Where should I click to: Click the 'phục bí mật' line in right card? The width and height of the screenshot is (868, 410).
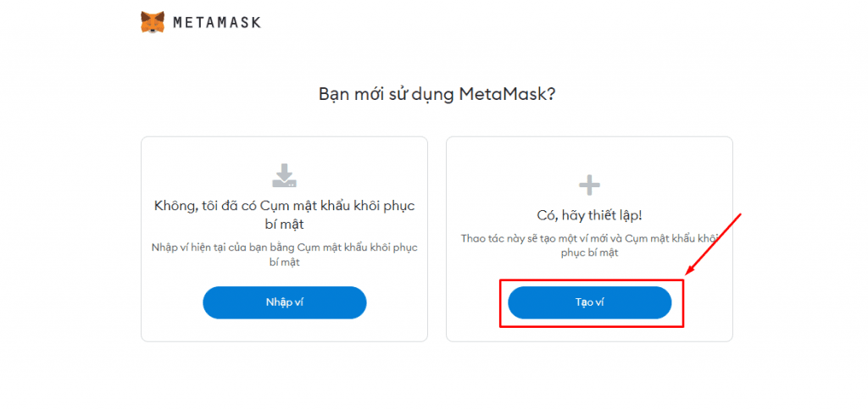pos(590,252)
